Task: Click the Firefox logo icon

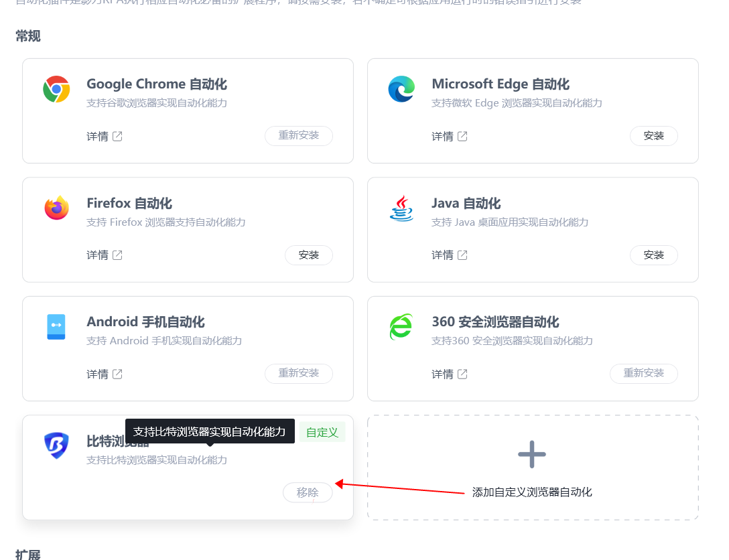Action: (57, 208)
